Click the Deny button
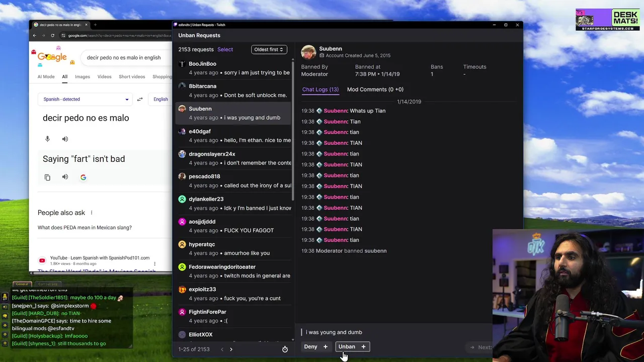 [310, 346]
